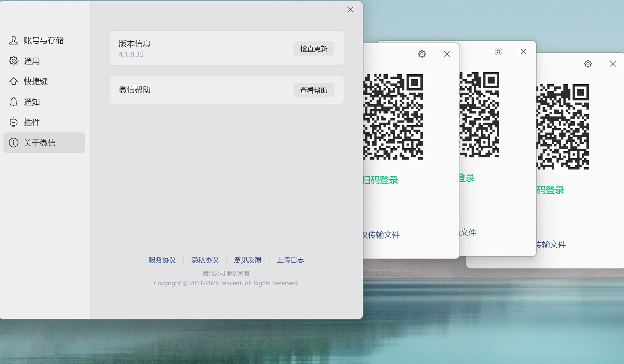Screen dimensions: 624x364
Task: Open 通知 notifications section
Action: (44, 102)
